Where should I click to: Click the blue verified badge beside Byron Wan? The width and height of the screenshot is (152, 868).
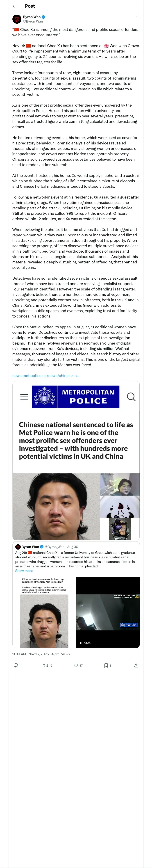tap(43, 17)
